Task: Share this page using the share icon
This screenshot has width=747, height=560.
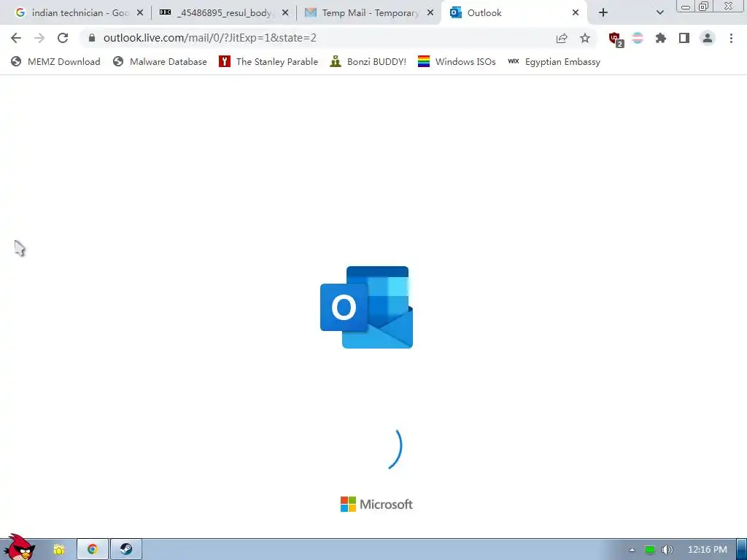Action: point(562,38)
